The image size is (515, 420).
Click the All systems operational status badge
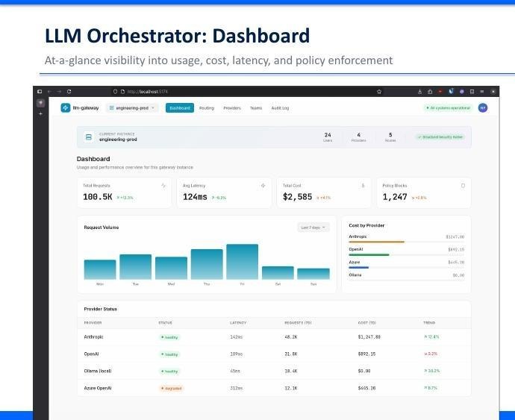[448, 107]
